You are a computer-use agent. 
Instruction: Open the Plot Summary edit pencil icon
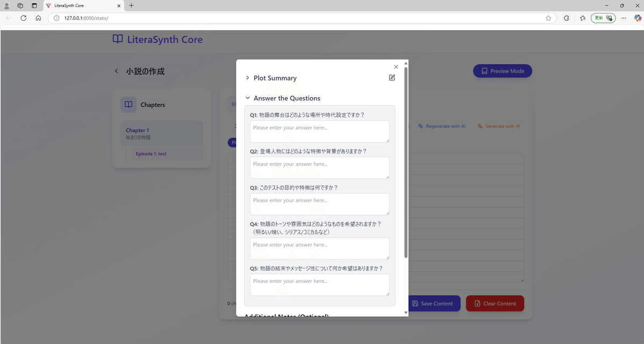click(392, 77)
